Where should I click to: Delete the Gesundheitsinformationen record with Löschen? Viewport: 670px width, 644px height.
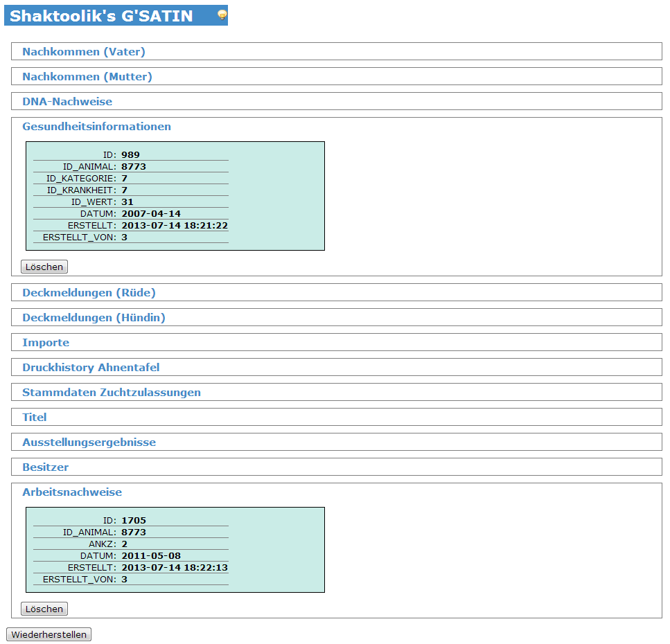(44, 267)
